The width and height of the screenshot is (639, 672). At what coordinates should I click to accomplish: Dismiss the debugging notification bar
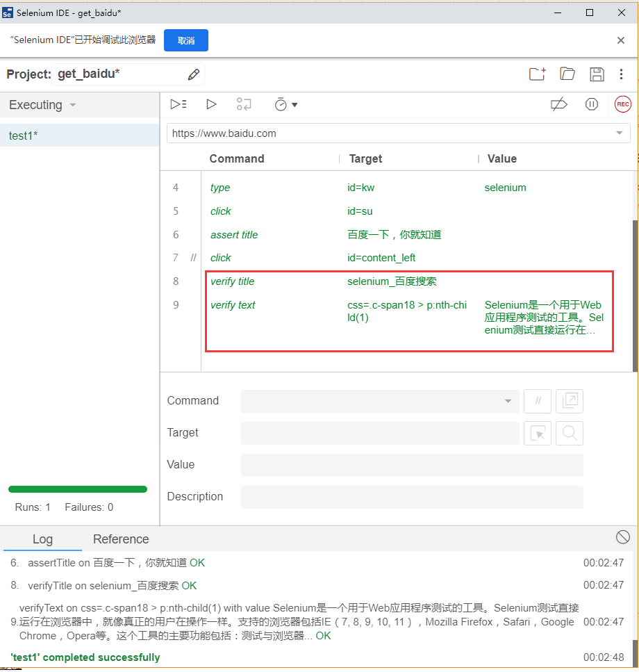pyautogui.click(x=620, y=40)
